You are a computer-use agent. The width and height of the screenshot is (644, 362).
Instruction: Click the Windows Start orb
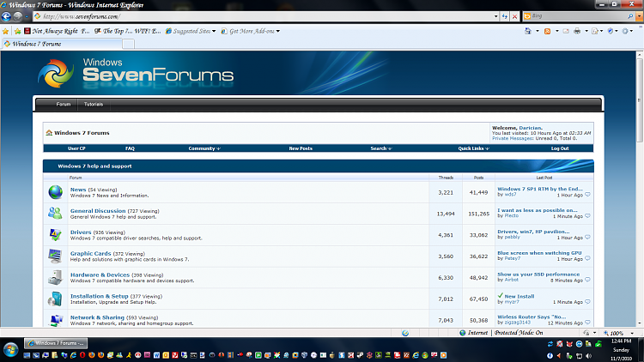10,350
